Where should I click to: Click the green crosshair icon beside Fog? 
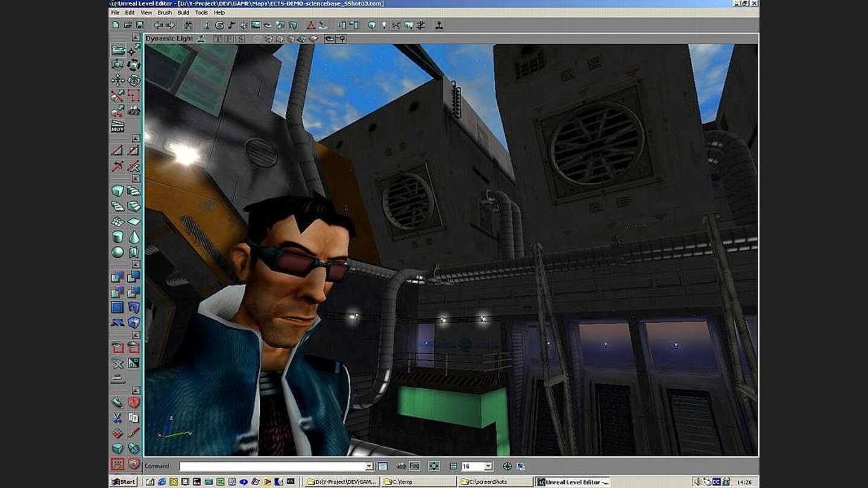coord(433,466)
